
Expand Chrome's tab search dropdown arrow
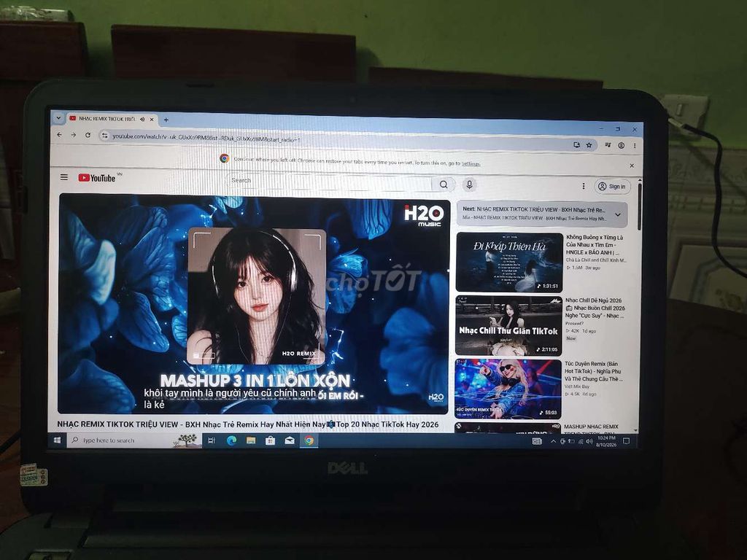(x=58, y=117)
